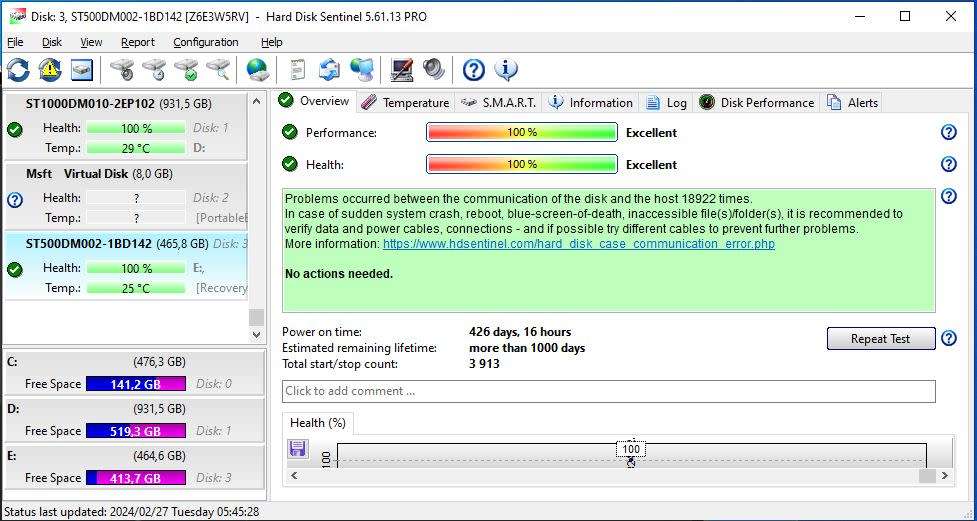Screen dimensions: 977x521
Task: Click the disk list scroll up arrow
Action: 256,102
